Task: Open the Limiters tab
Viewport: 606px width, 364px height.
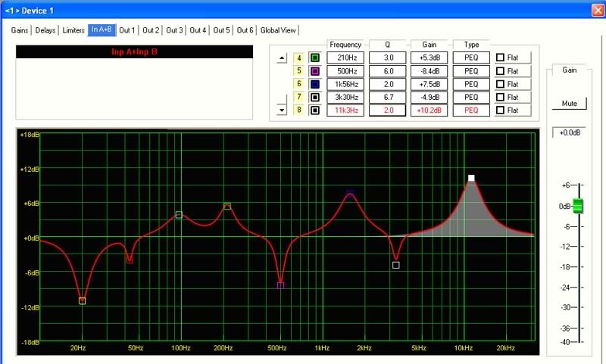Action: (73, 30)
